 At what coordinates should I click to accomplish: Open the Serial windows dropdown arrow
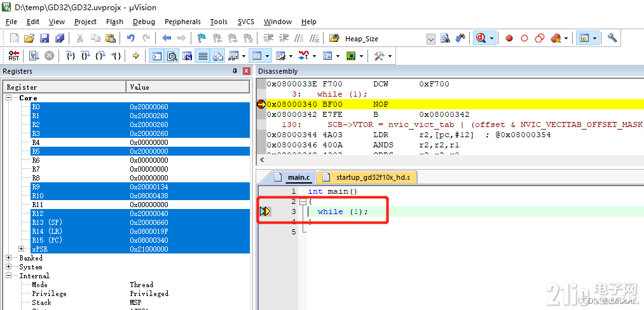click(291, 56)
